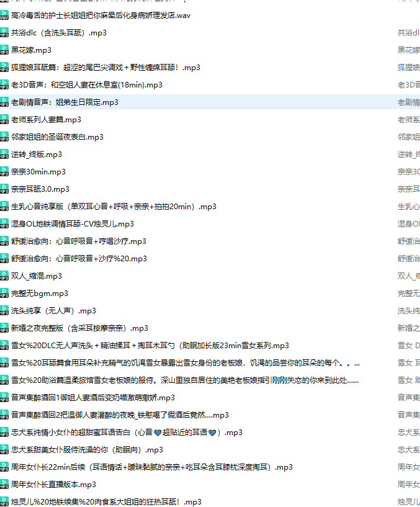Click the icon for 音声集醉酒回2 file
The image size is (420, 507).
coord(4,415)
